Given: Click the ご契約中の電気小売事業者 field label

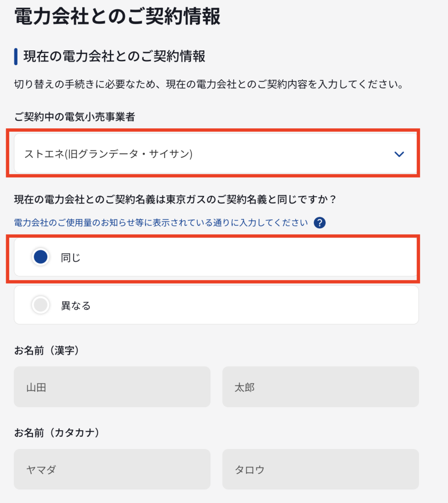Looking at the screenshot, I should [x=74, y=117].
